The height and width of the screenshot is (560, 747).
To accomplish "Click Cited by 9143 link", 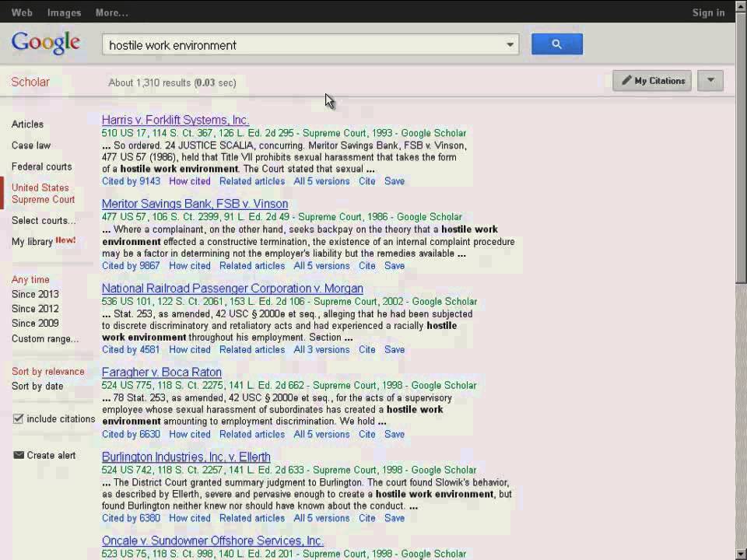I will pyautogui.click(x=131, y=181).
